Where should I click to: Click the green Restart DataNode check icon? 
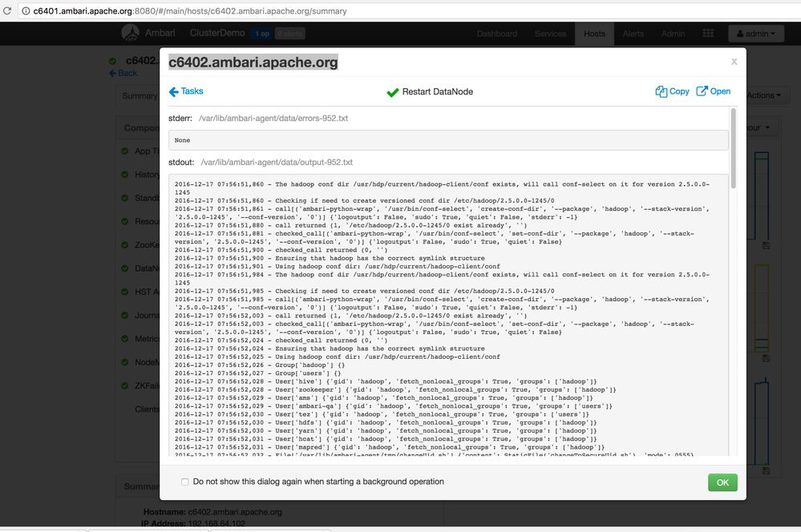point(392,91)
